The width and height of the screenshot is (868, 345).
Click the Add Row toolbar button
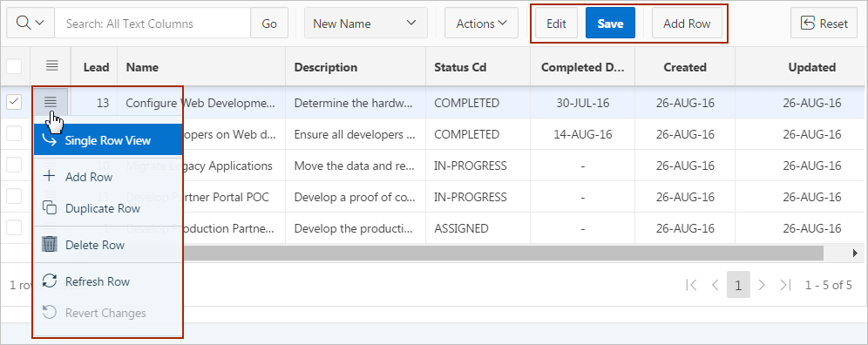(x=687, y=24)
